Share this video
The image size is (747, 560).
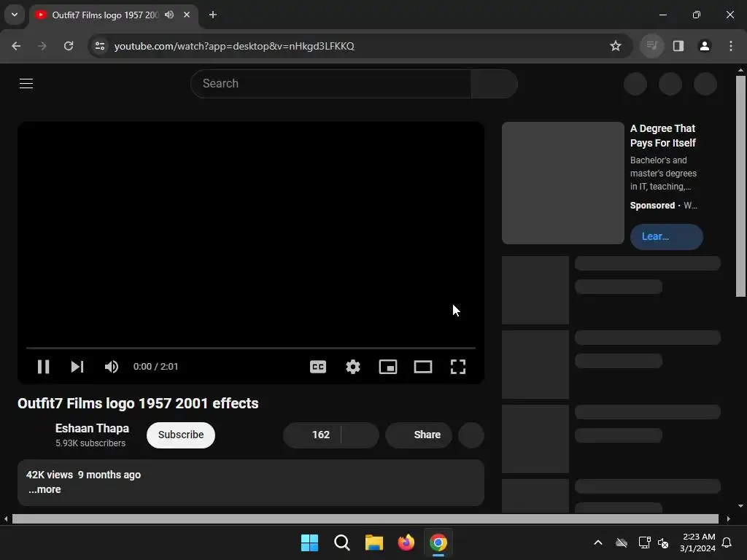(419, 435)
